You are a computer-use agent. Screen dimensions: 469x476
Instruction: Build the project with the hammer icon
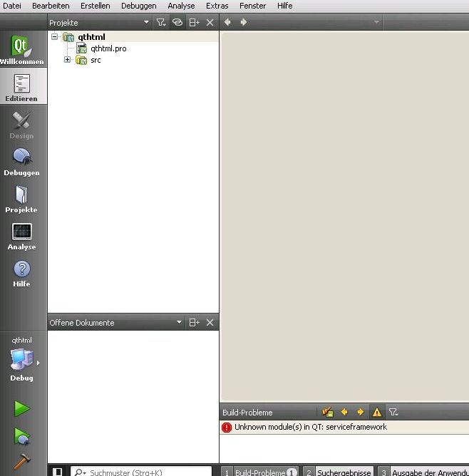pyautogui.click(x=22, y=462)
